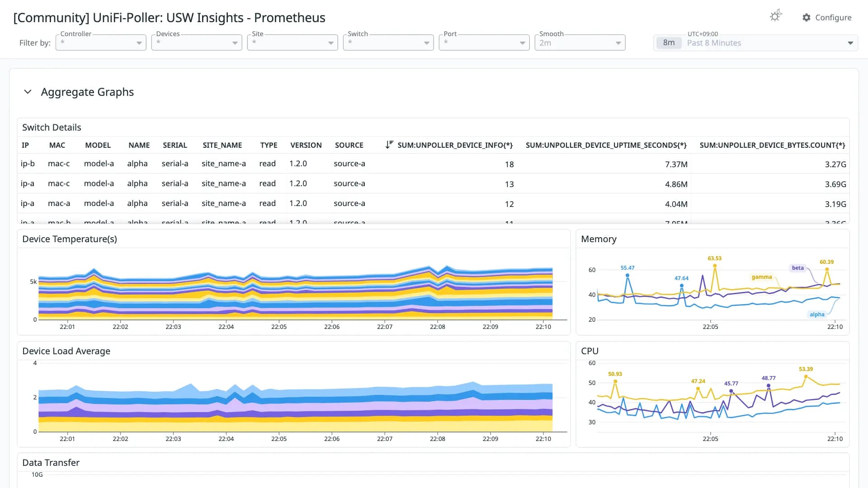
Task: Click the Device Temperature(s) widget title
Action: 70,239
